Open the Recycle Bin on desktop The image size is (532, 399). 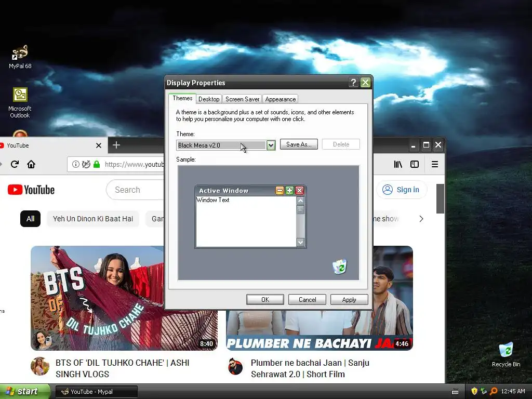tap(506, 355)
